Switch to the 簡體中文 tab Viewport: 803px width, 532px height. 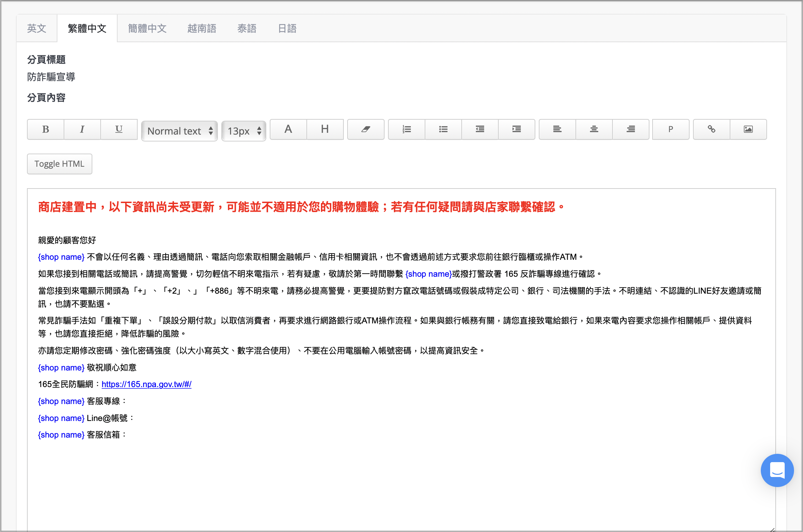click(x=147, y=28)
